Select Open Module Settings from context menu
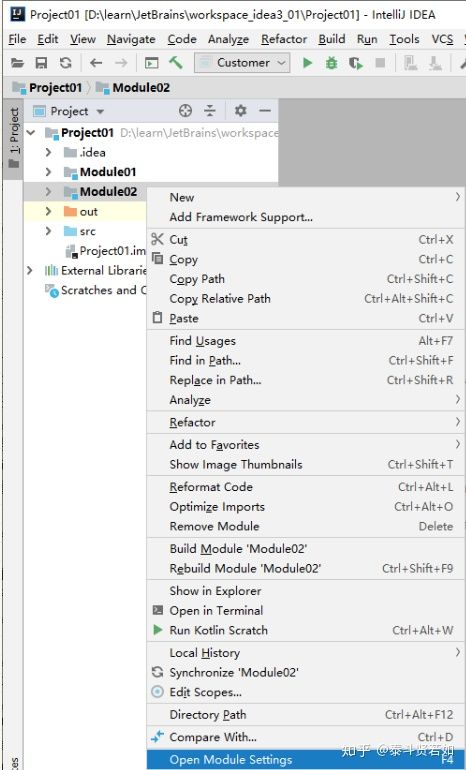 (305, 760)
